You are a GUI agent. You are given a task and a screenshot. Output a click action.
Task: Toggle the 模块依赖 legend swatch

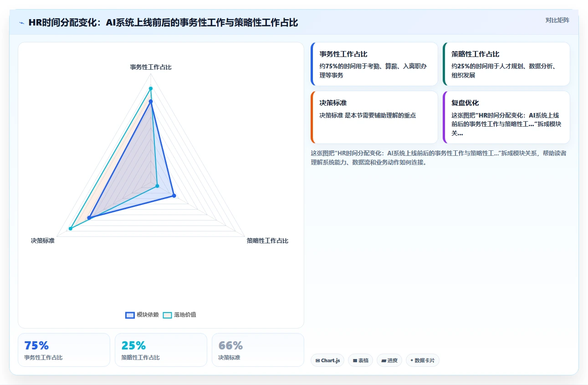130,315
